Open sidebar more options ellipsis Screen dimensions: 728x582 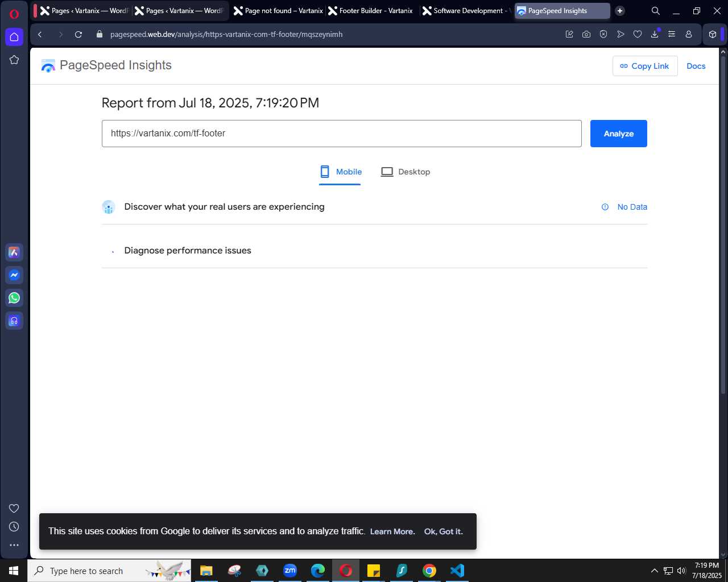[x=14, y=545]
